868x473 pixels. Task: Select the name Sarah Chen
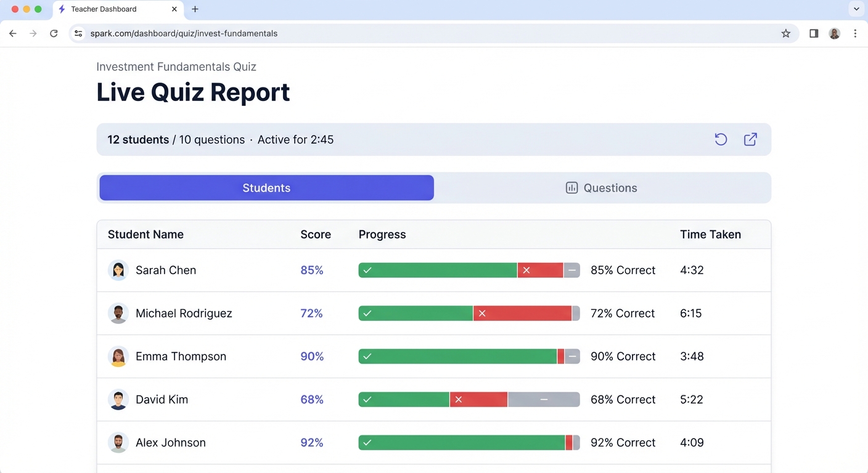click(x=166, y=270)
